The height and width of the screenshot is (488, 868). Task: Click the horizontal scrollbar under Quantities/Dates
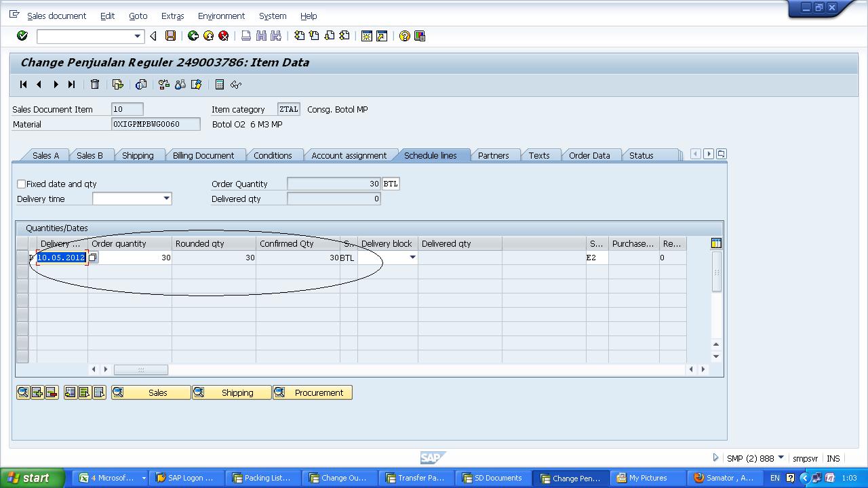click(140, 369)
